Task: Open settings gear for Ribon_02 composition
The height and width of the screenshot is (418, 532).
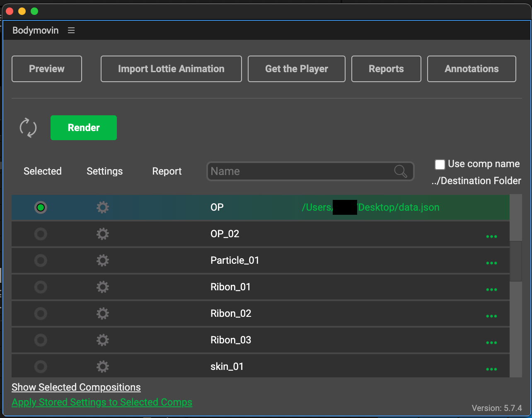Action: coord(103,313)
